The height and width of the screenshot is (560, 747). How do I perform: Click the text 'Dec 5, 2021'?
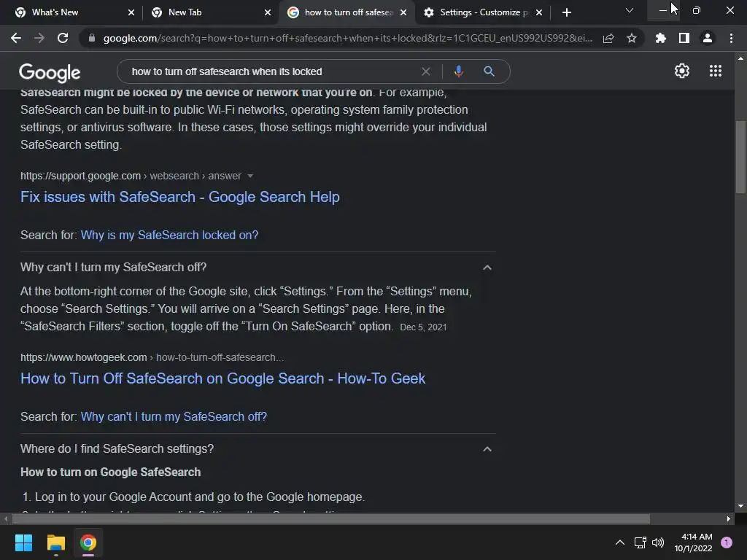click(x=423, y=327)
